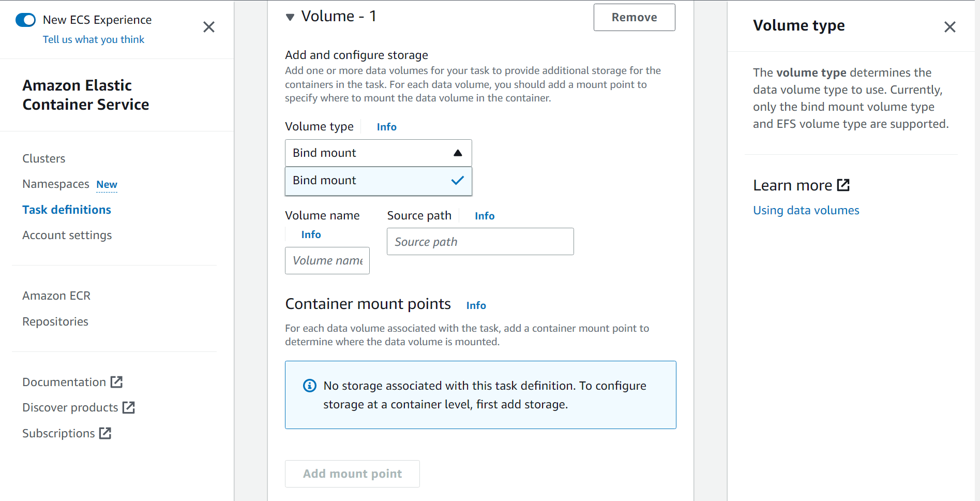Click the Learn more external link icon
Viewport: 980px width, 501px height.
843,184
